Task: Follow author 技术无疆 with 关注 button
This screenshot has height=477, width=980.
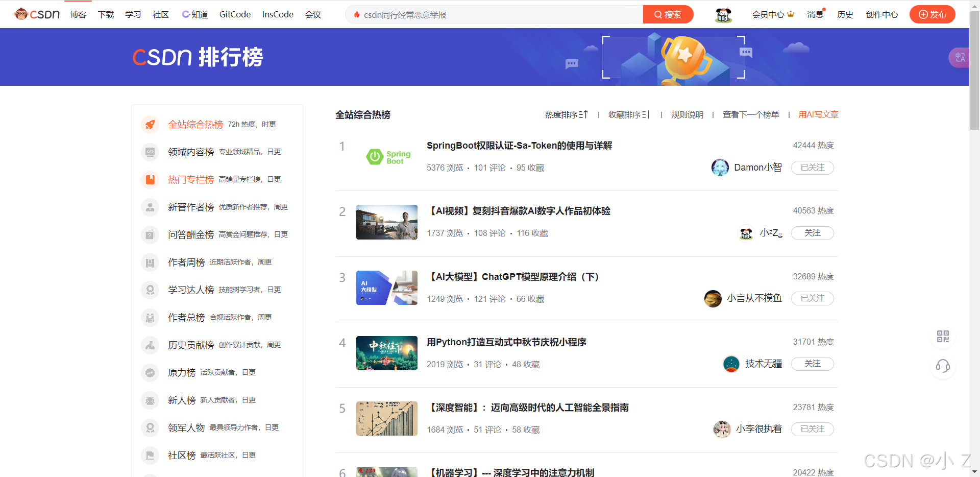Action: click(812, 364)
